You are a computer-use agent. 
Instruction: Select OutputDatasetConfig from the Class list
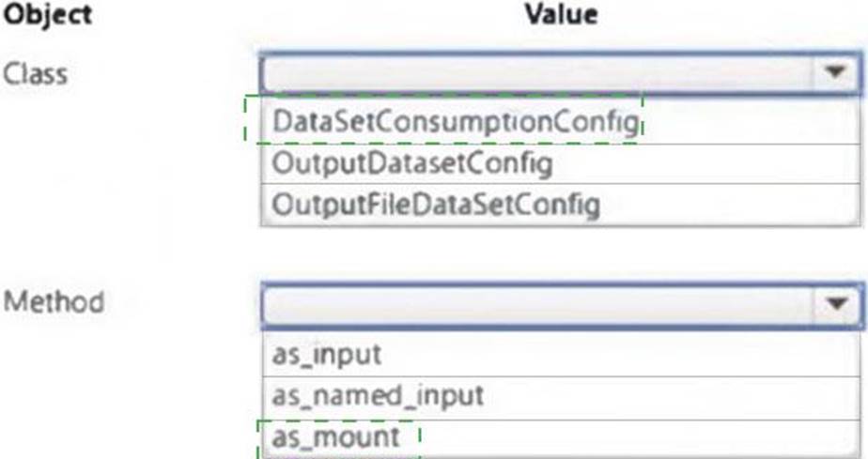(411, 163)
